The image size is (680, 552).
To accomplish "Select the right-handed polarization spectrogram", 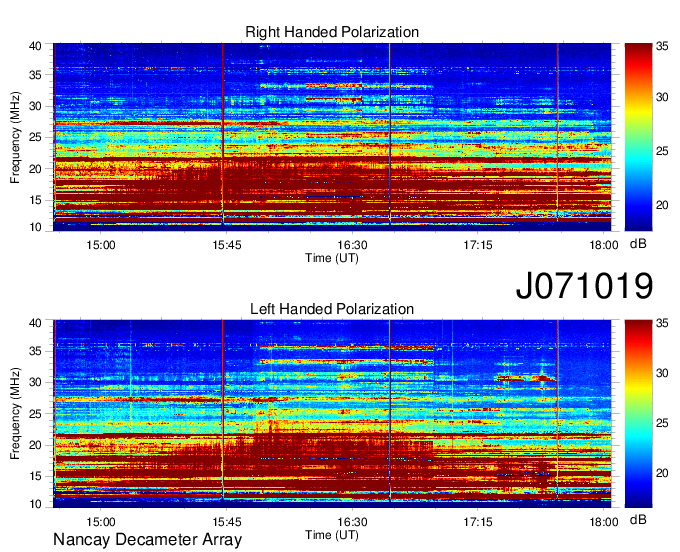I will pyautogui.click(x=332, y=137).
